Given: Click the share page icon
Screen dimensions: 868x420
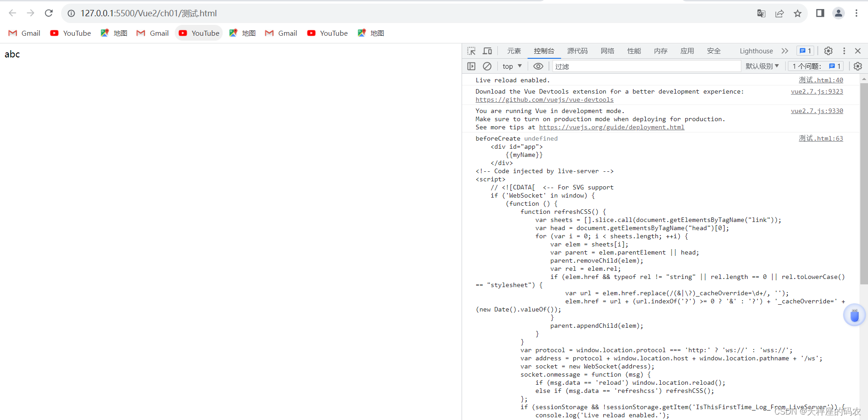Looking at the screenshot, I should click(779, 14).
